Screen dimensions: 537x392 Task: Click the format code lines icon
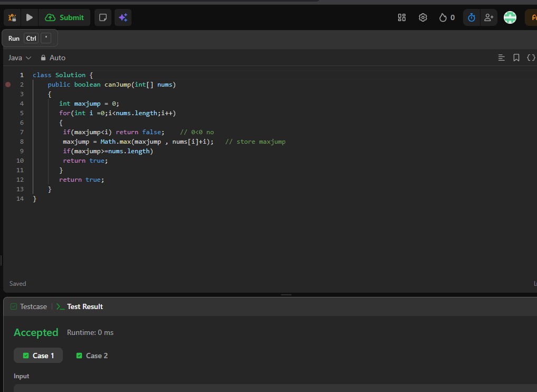point(502,58)
